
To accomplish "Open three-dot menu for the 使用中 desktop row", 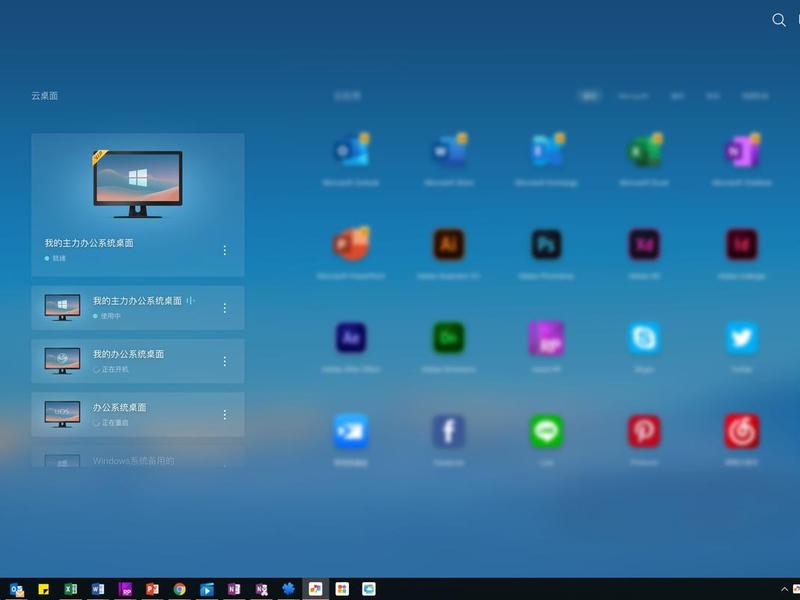I will click(x=224, y=308).
